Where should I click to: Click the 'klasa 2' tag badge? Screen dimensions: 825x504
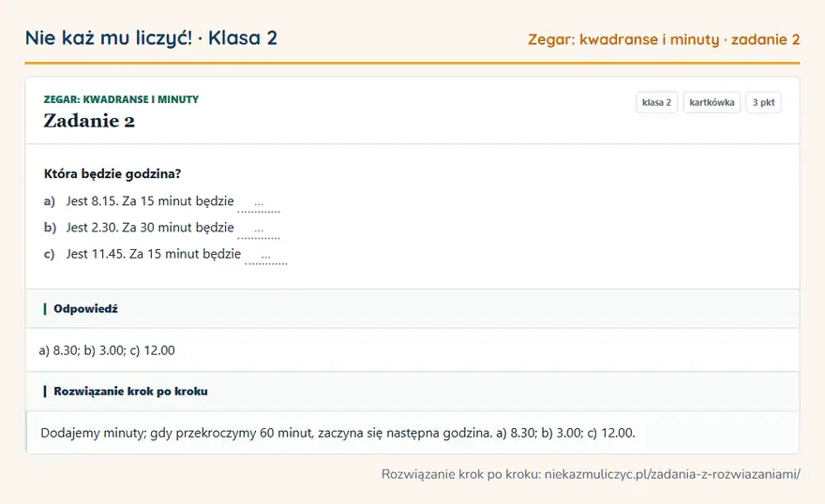click(656, 102)
